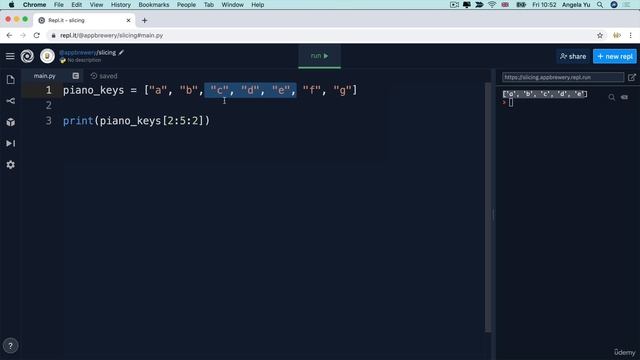
Task: Click the editor vertical scrollbar
Action: point(488,207)
